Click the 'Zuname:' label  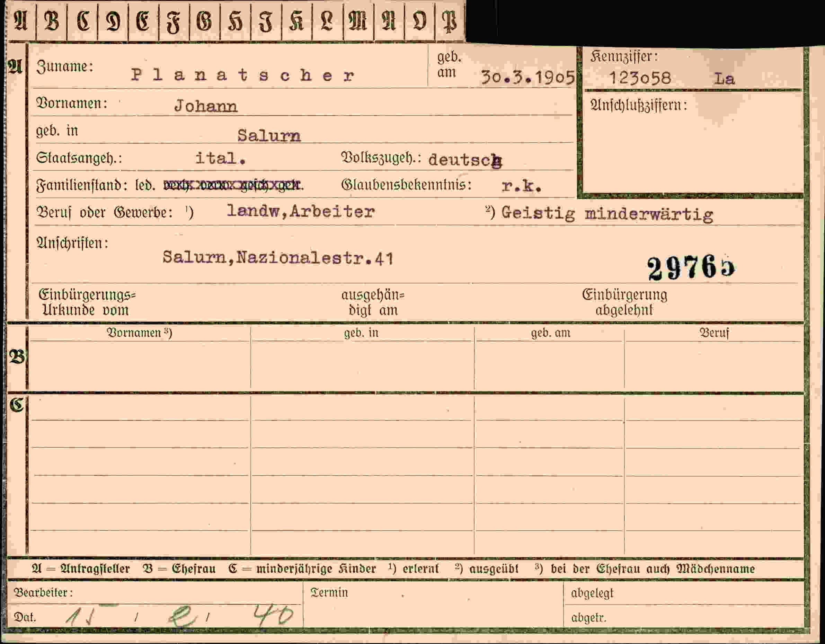[x=65, y=67]
